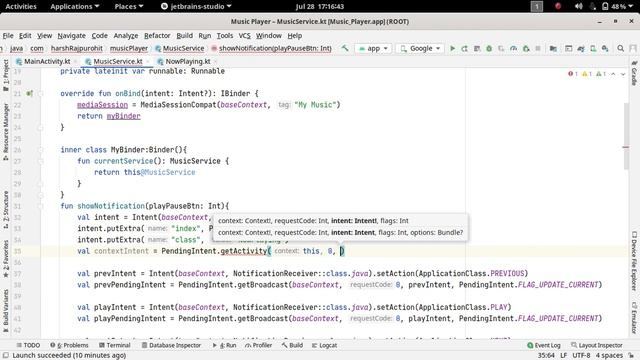
Task: Click the 4 spaces indent status entry
Action: pos(609,356)
